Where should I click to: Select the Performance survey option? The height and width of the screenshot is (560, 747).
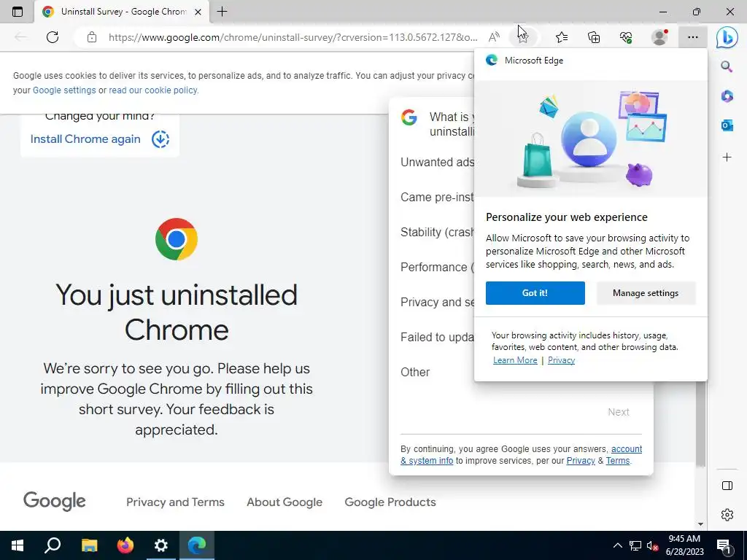[437, 267]
